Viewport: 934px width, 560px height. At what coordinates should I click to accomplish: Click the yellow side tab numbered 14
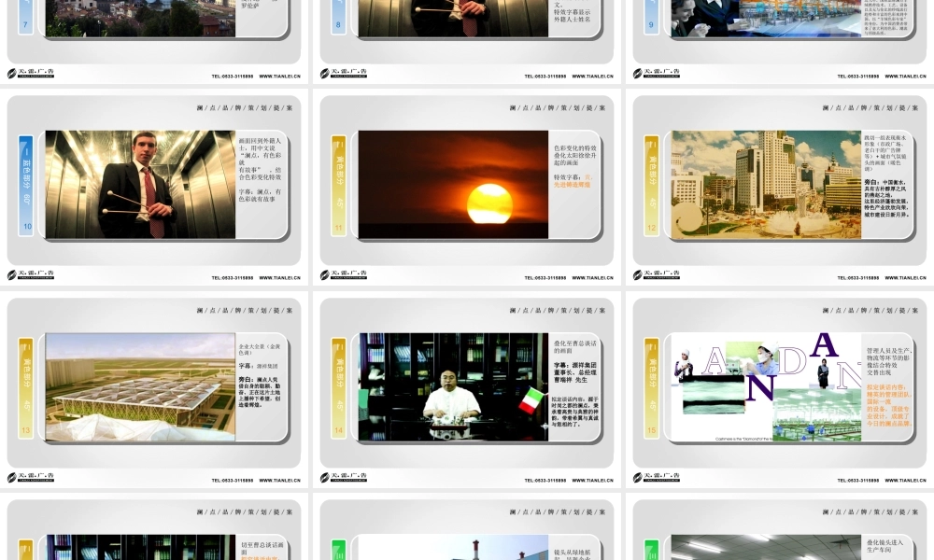pyautogui.click(x=338, y=388)
